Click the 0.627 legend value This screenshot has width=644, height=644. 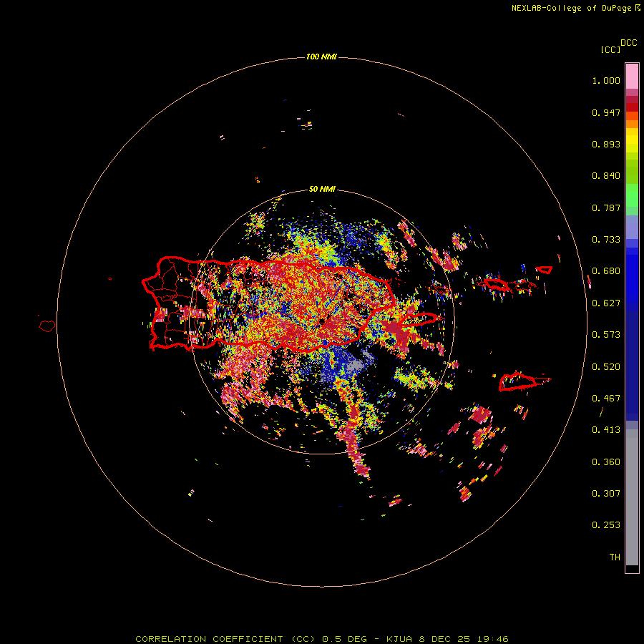point(606,303)
